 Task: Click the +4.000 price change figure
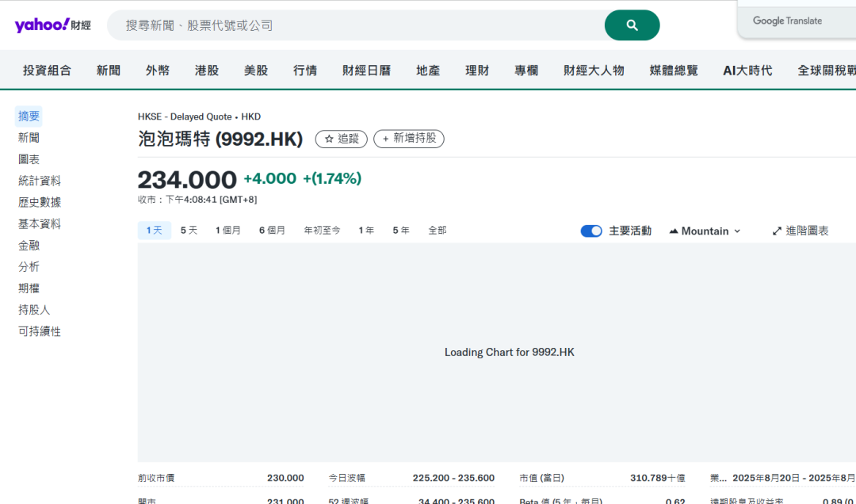point(269,178)
